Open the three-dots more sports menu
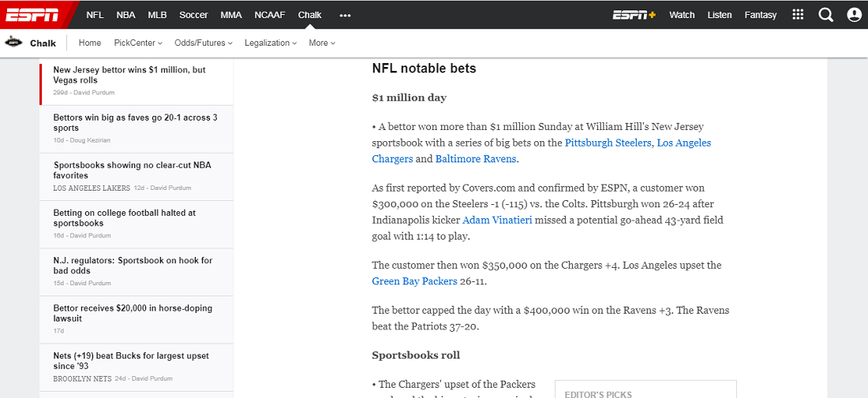 [345, 15]
